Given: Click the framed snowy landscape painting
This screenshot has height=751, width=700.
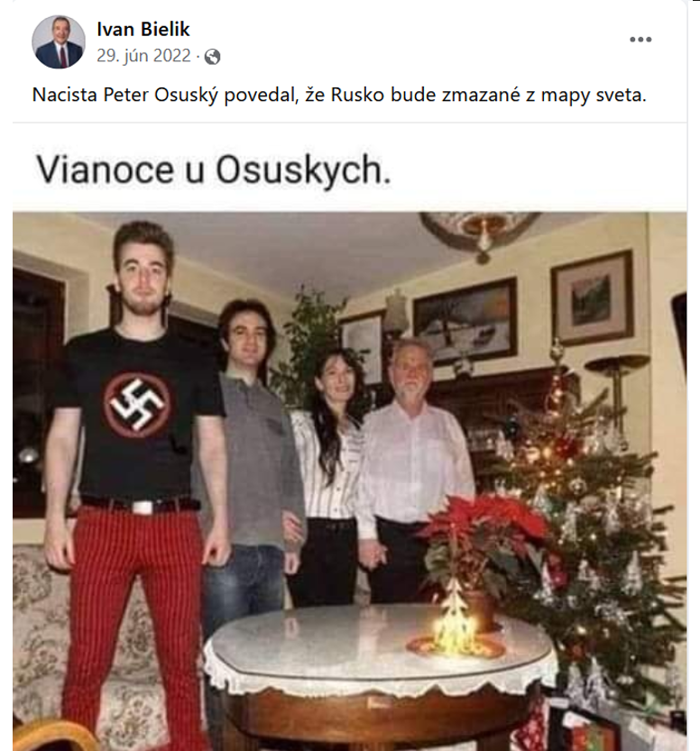Looking at the screenshot, I should (x=465, y=321).
